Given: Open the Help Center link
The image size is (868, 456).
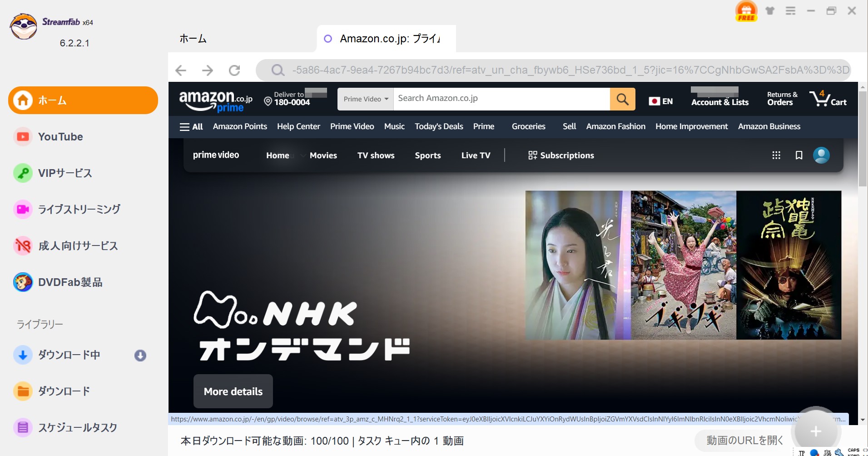Looking at the screenshot, I should (x=298, y=127).
